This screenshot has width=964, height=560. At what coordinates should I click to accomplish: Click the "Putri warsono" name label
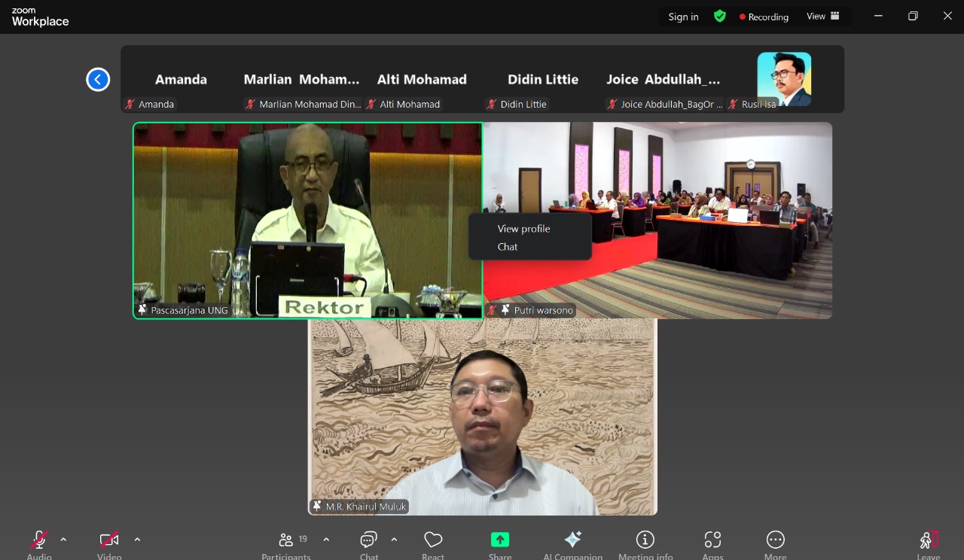point(543,310)
